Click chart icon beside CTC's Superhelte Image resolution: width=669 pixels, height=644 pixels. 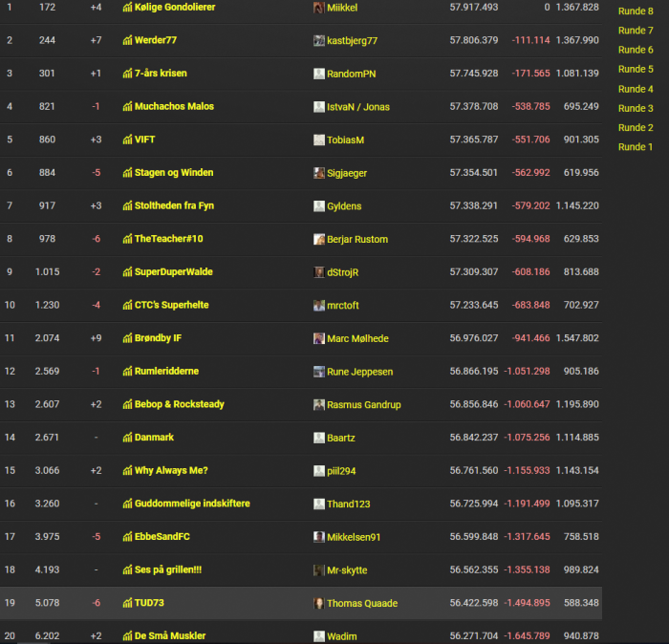pos(127,306)
